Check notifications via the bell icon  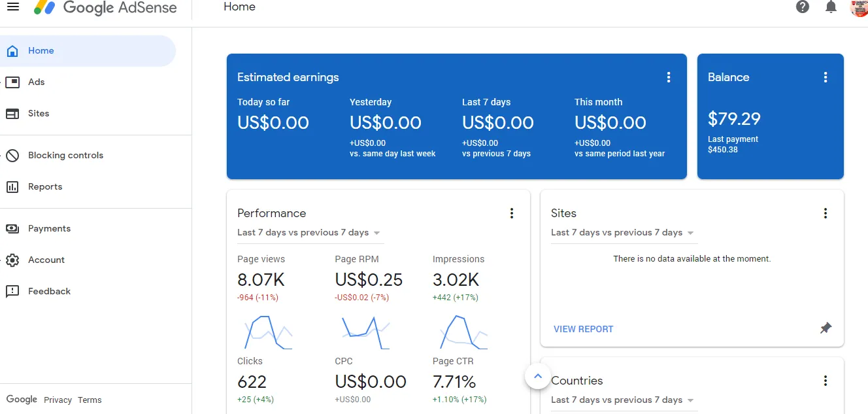coord(831,7)
